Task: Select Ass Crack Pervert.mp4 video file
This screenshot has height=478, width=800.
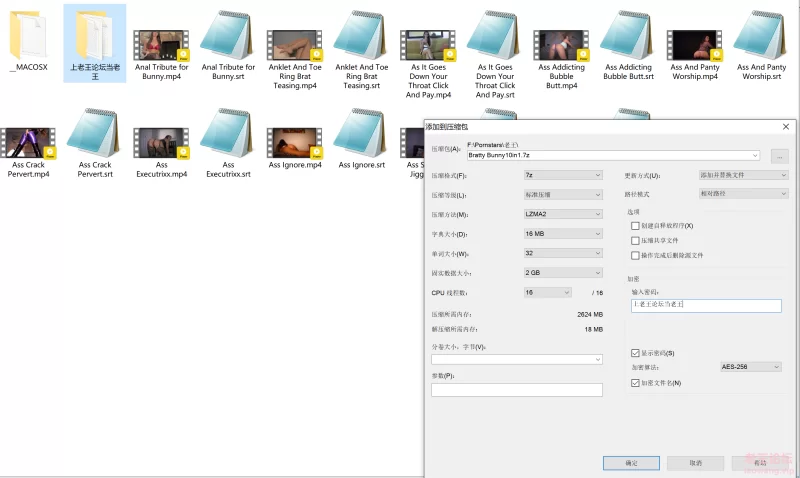Action: pyautogui.click(x=28, y=143)
